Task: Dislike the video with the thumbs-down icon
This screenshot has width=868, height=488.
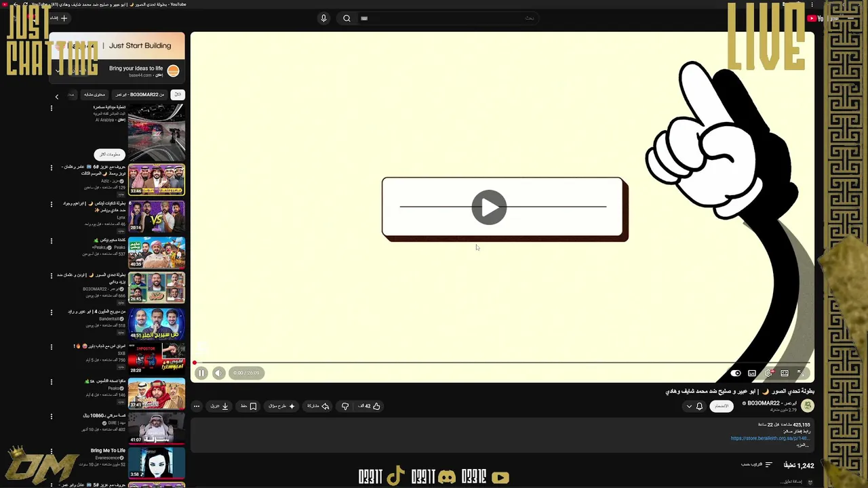Action: [345, 406]
